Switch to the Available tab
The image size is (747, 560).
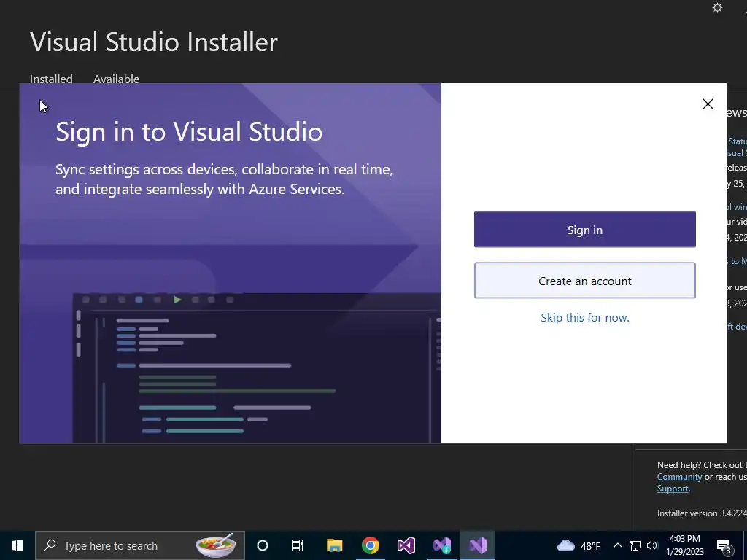[116, 79]
